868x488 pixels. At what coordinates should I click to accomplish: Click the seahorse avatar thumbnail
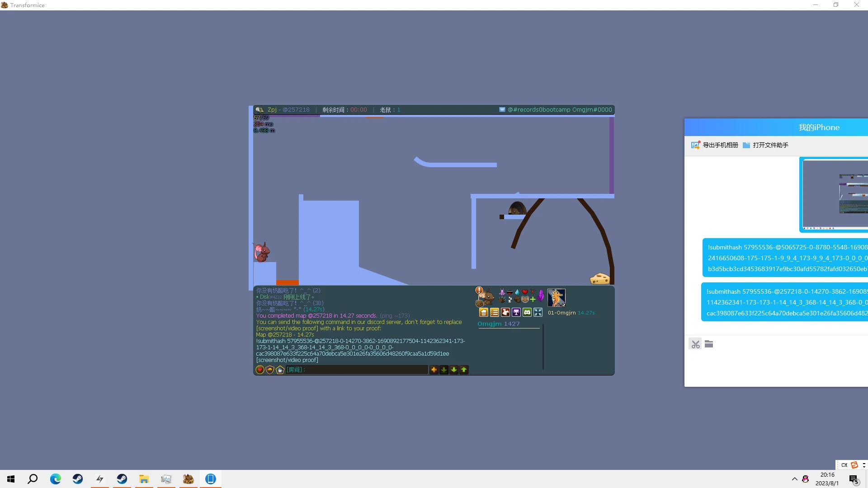pyautogui.click(x=557, y=298)
